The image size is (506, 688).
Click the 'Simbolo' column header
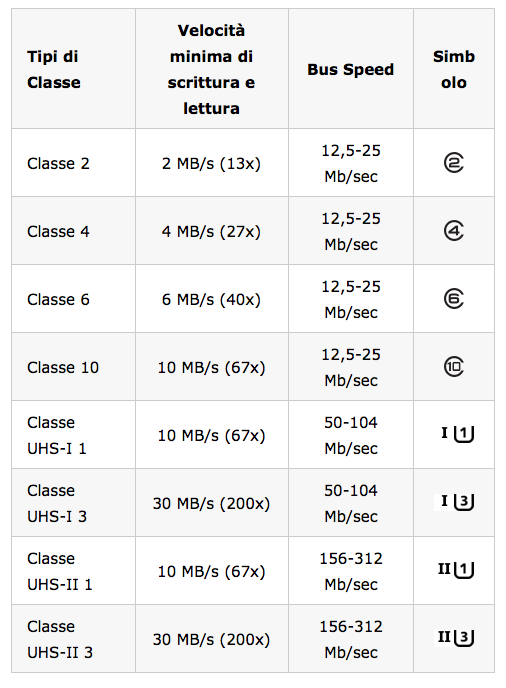pyautogui.click(x=454, y=69)
